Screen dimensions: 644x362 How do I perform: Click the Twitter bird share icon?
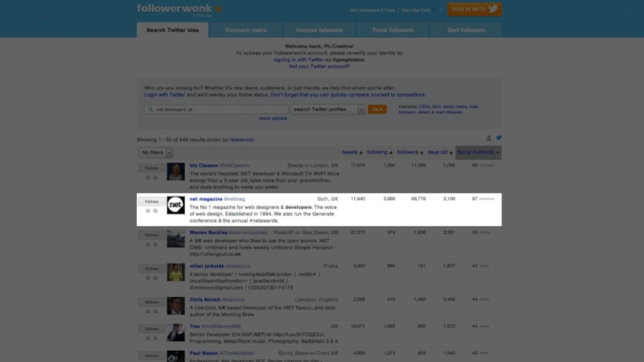coord(498,138)
